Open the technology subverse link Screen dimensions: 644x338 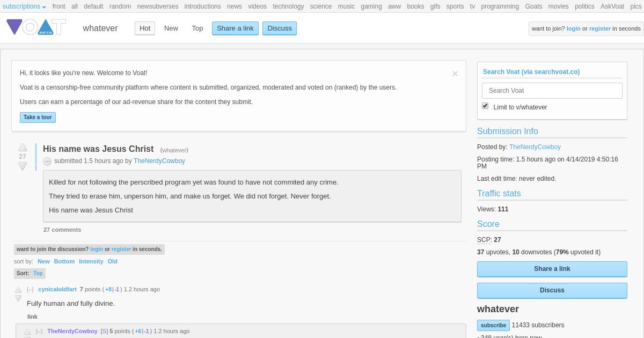point(288,6)
